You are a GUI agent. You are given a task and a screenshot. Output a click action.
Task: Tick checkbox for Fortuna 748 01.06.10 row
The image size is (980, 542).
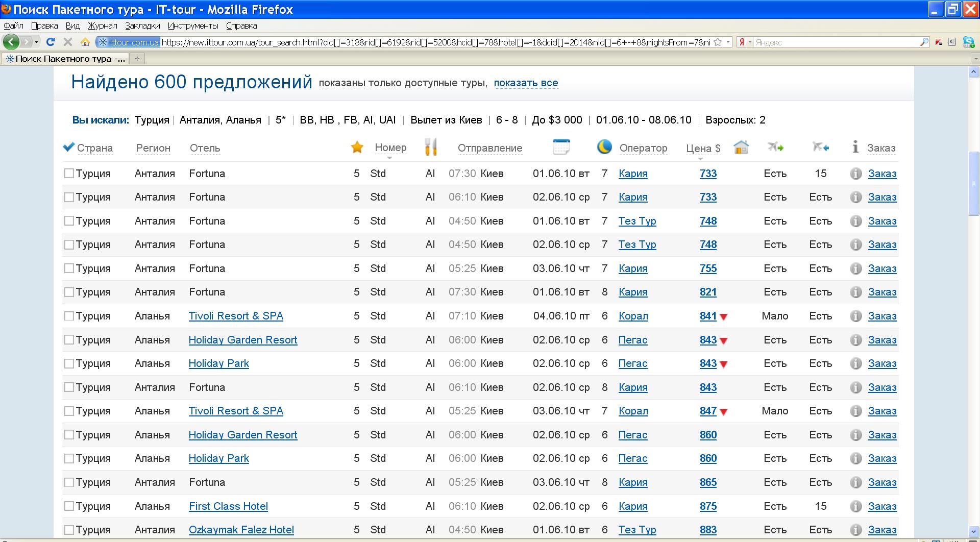point(69,221)
